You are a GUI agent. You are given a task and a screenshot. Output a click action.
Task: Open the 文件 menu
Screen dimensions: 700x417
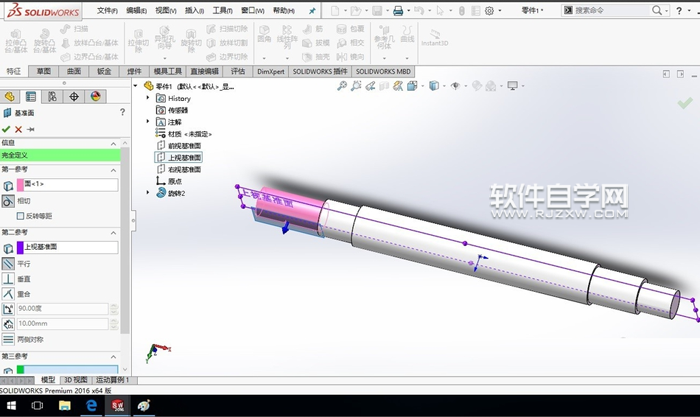(107, 10)
